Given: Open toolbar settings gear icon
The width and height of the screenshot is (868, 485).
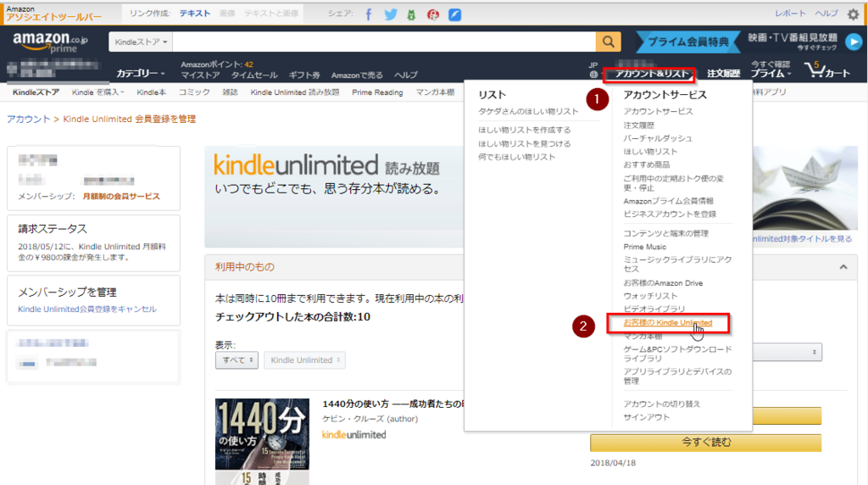Looking at the screenshot, I should (x=854, y=14).
